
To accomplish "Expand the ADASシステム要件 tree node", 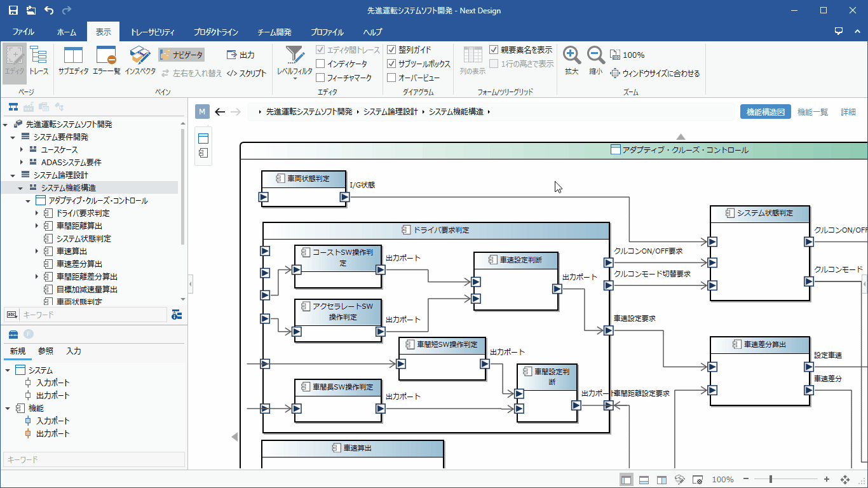I will 22,163.
